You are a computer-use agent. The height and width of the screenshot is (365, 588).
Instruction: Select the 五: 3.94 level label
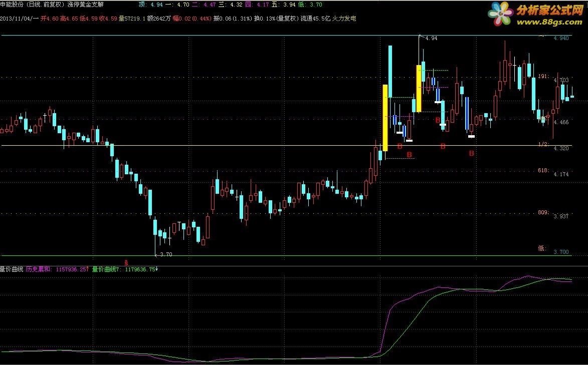(x=284, y=5)
